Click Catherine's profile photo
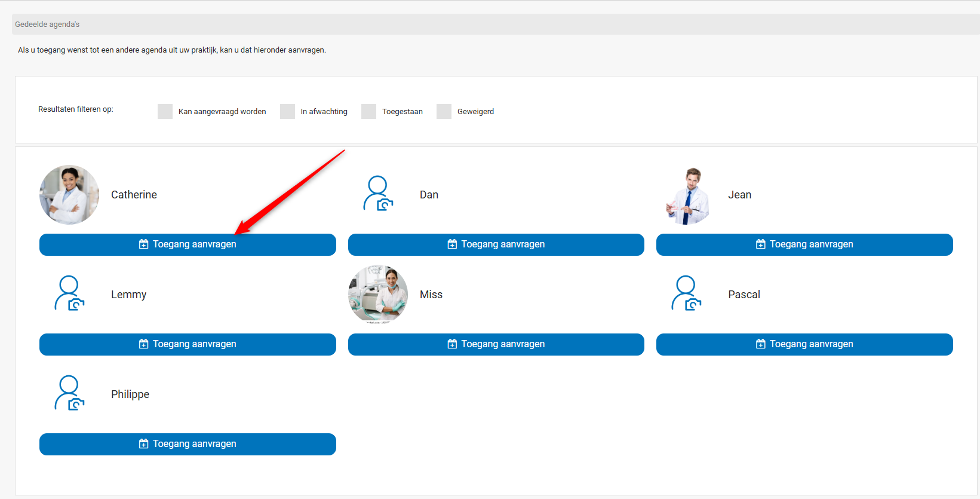The height and width of the screenshot is (499, 980). point(69,195)
